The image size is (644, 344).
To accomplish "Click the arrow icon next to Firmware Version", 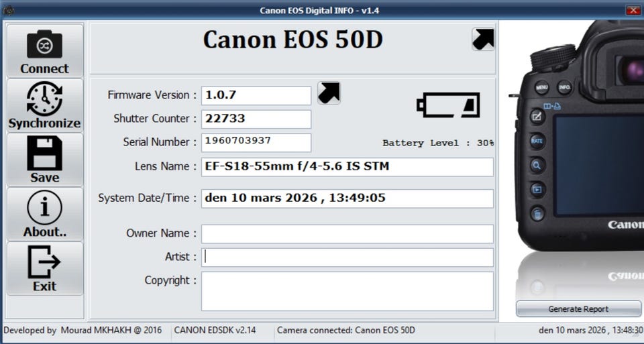I will 329,93.
